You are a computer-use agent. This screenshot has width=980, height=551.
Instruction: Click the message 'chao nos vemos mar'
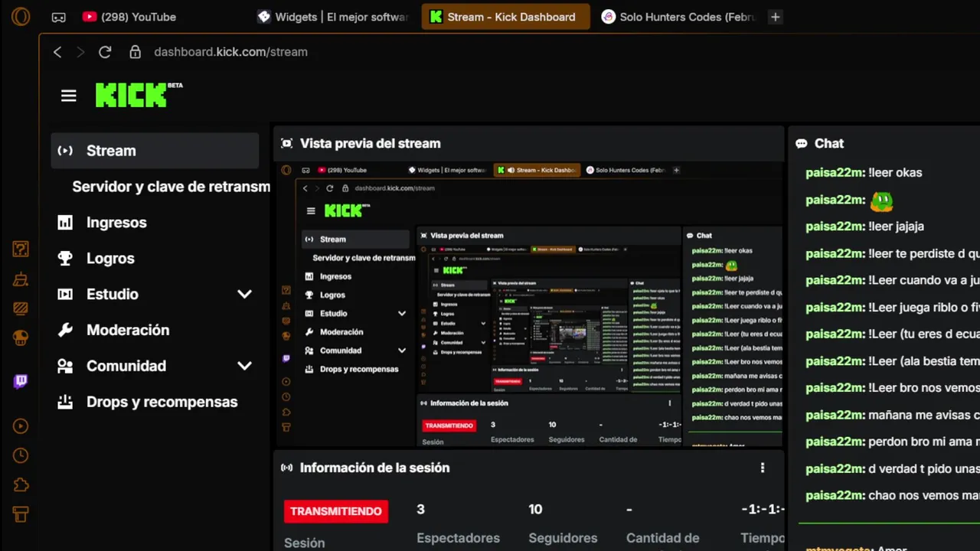(924, 496)
